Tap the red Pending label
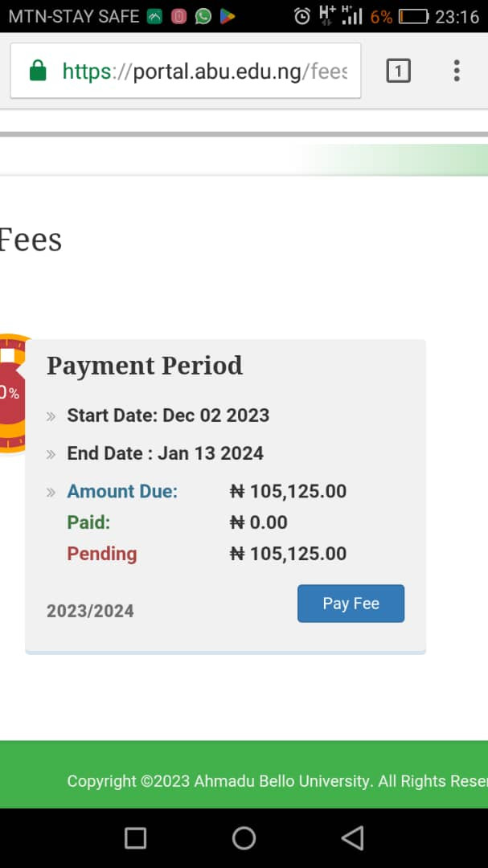The height and width of the screenshot is (868, 488). coord(102,554)
